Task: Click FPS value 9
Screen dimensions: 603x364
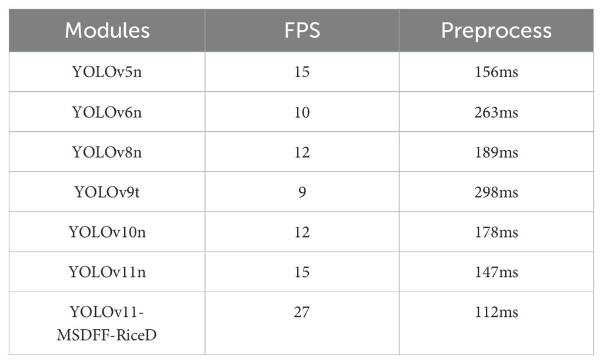Action: coord(302,192)
